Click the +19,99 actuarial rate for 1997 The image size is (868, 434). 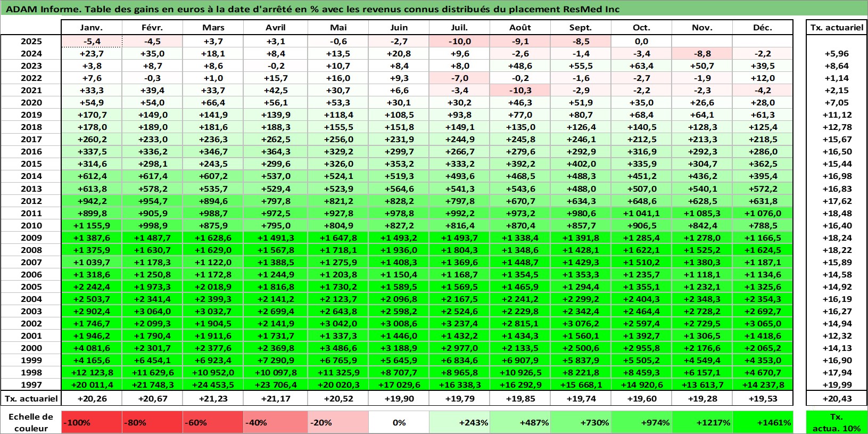pyautogui.click(x=837, y=384)
